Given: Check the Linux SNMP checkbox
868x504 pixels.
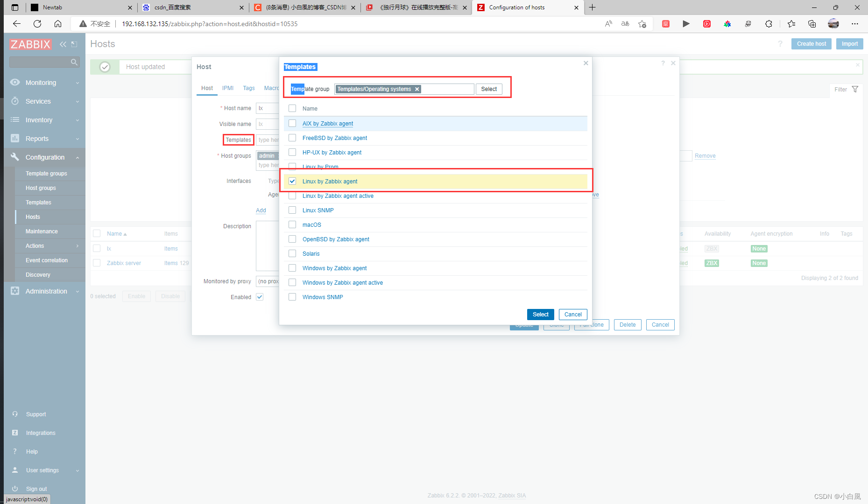Looking at the screenshot, I should pos(292,210).
